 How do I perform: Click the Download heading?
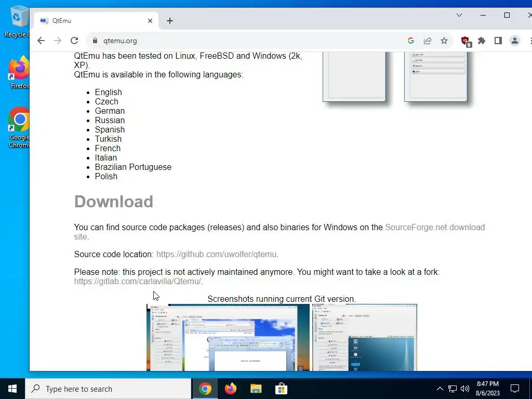114,202
